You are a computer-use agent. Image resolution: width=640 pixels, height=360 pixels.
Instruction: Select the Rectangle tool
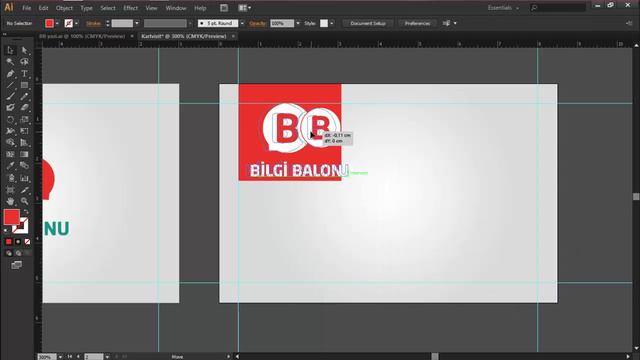coord(24,85)
